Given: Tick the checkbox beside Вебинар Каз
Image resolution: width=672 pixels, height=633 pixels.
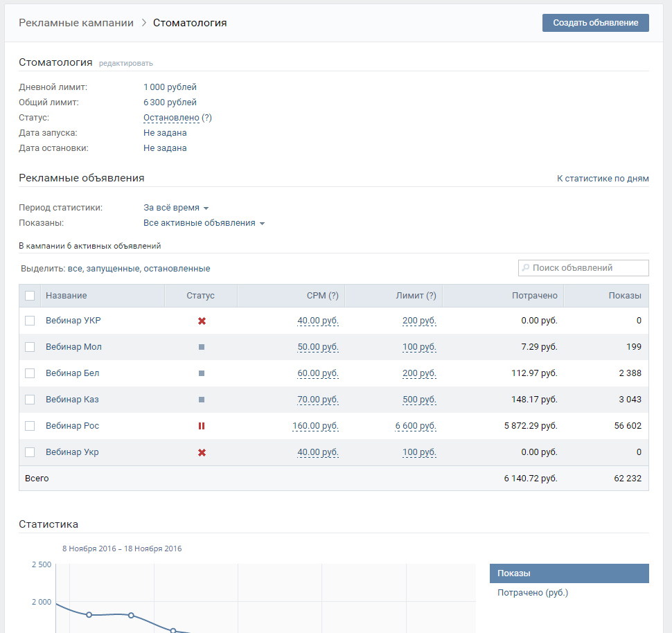Looking at the screenshot, I should pos(30,400).
